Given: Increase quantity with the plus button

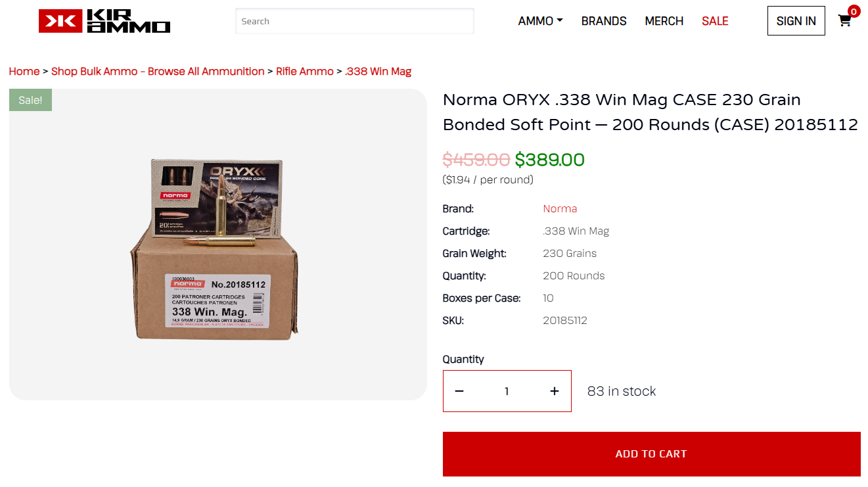Looking at the screenshot, I should [555, 391].
